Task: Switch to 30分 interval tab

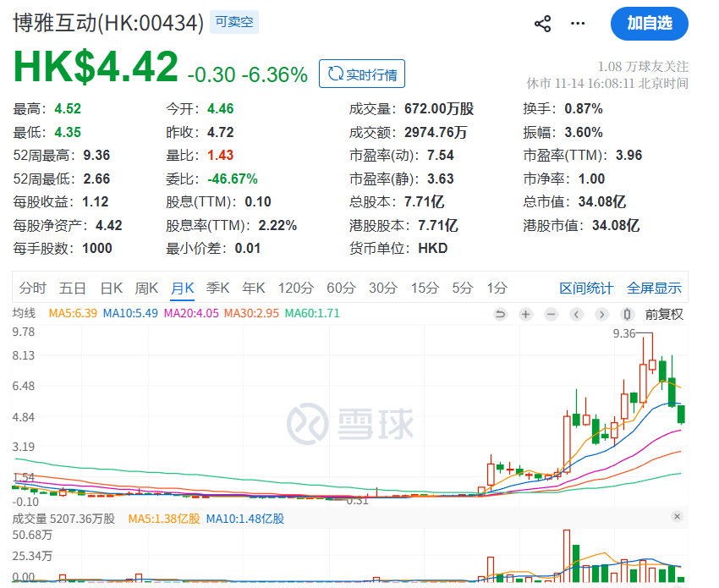Action: (383, 288)
